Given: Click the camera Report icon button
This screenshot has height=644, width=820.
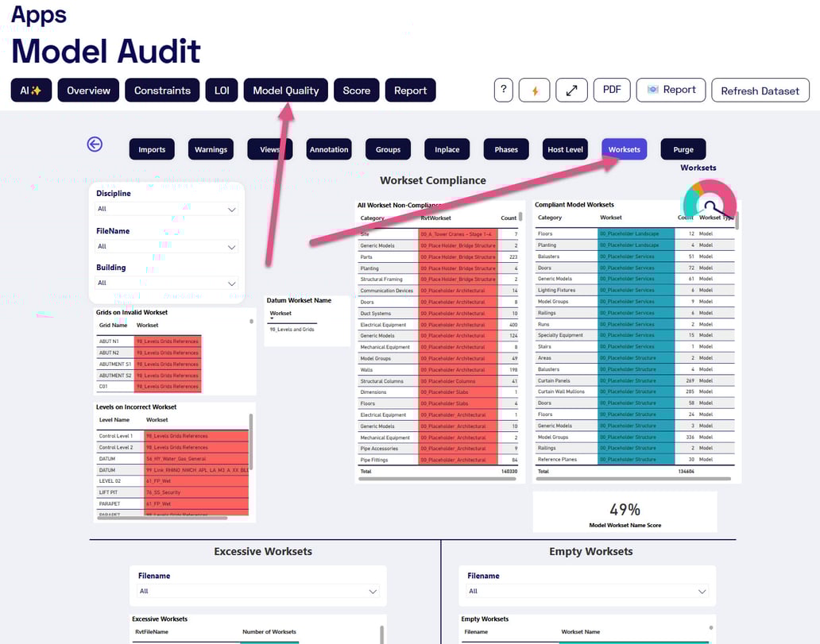Looking at the screenshot, I should pyautogui.click(x=671, y=90).
